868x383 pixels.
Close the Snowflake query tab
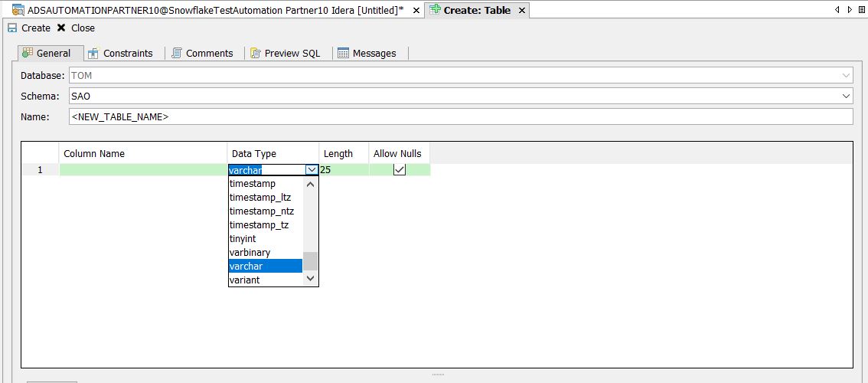coord(414,10)
